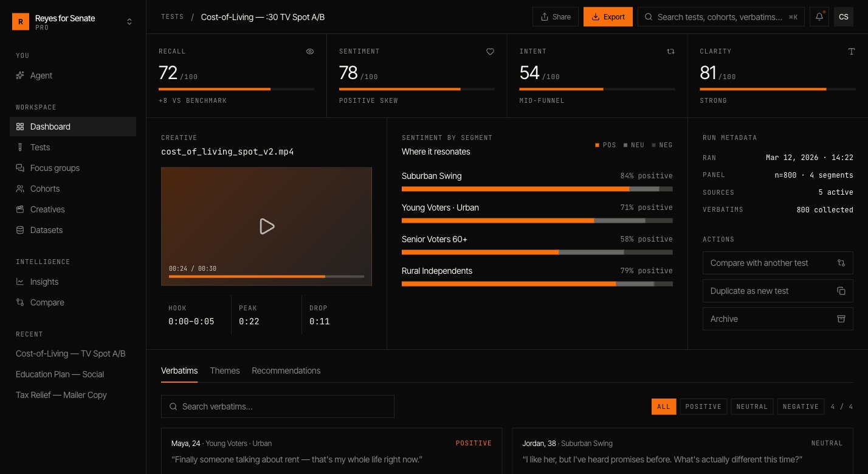Click the Young Voters · Urban sentiment bar

537,221
